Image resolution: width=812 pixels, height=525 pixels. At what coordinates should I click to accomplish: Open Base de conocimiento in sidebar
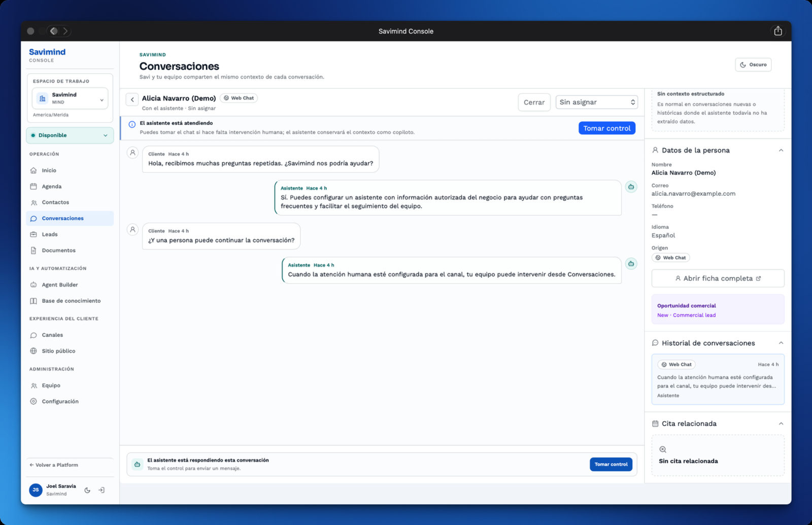[x=70, y=301]
